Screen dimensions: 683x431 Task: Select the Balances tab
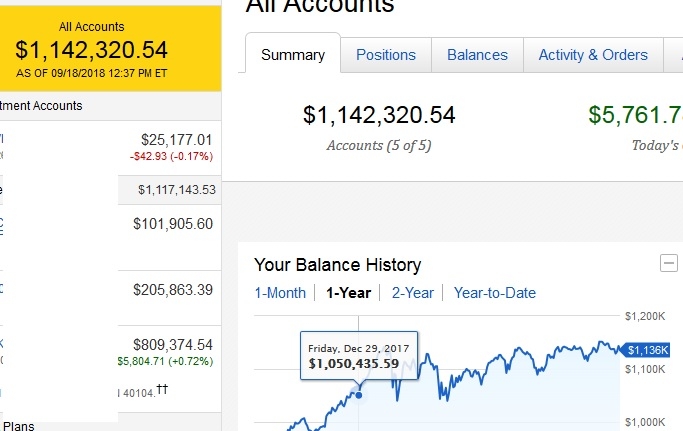pyautogui.click(x=477, y=55)
